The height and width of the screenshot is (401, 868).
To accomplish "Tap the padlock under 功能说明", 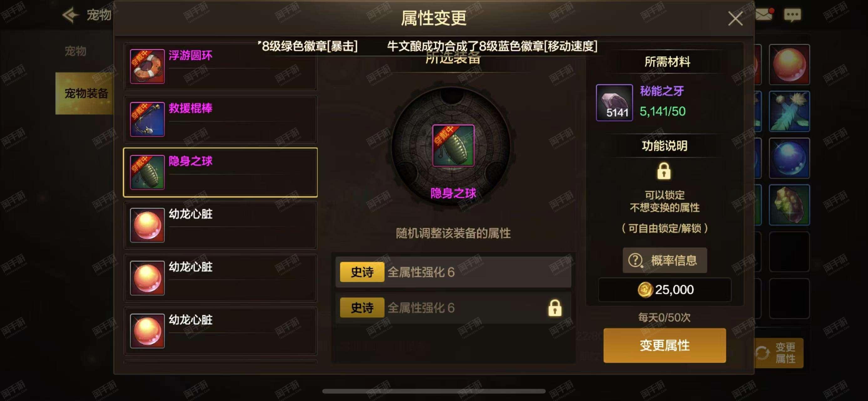I will pyautogui.click(x=664, y=171).
